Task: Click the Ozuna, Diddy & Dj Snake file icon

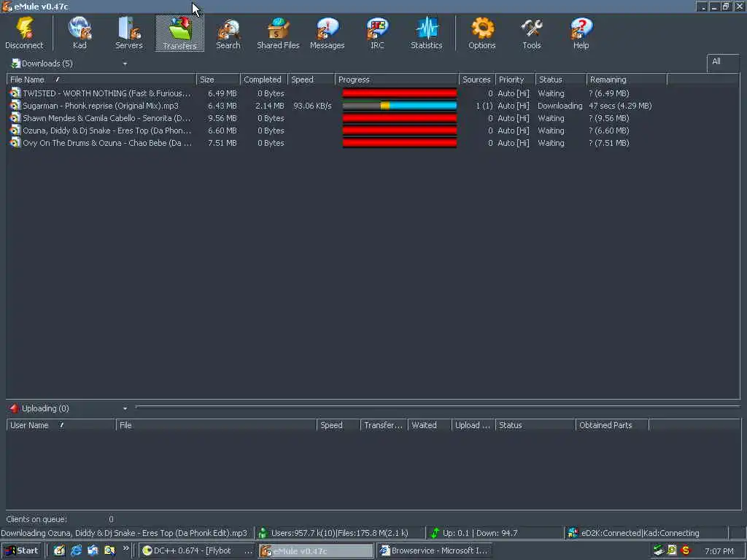Action: [x=15, y=131]
